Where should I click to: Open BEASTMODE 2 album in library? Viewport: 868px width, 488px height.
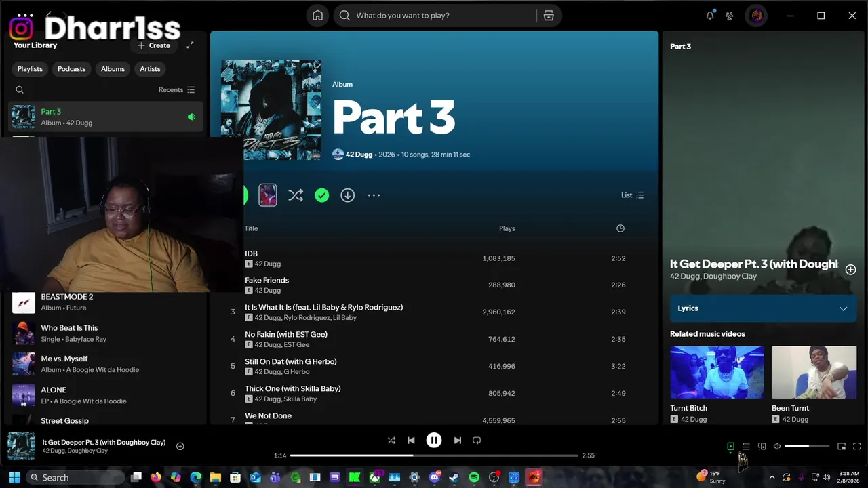106,302
